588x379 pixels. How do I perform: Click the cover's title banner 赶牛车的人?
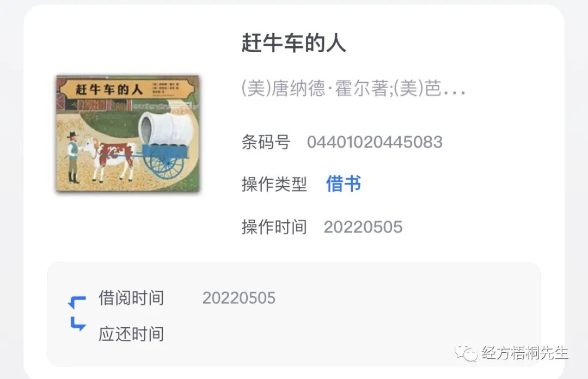click(x=109, y=90)
